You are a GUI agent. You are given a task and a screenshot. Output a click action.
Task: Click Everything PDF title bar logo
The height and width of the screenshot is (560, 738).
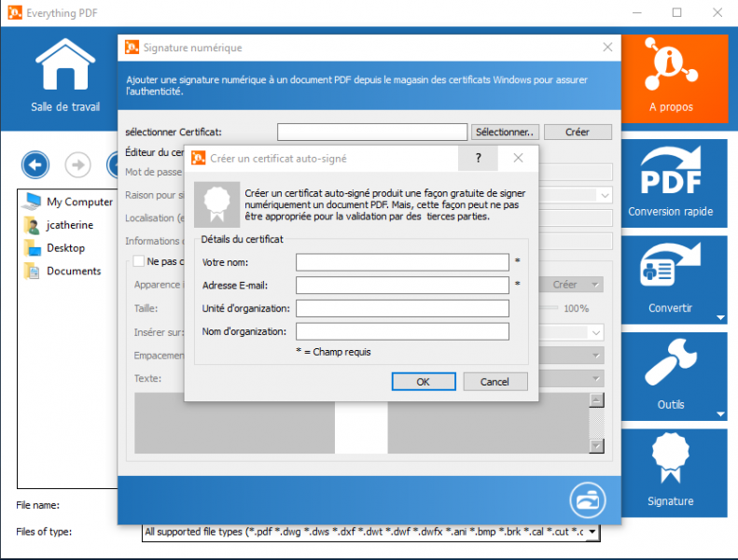15,12
